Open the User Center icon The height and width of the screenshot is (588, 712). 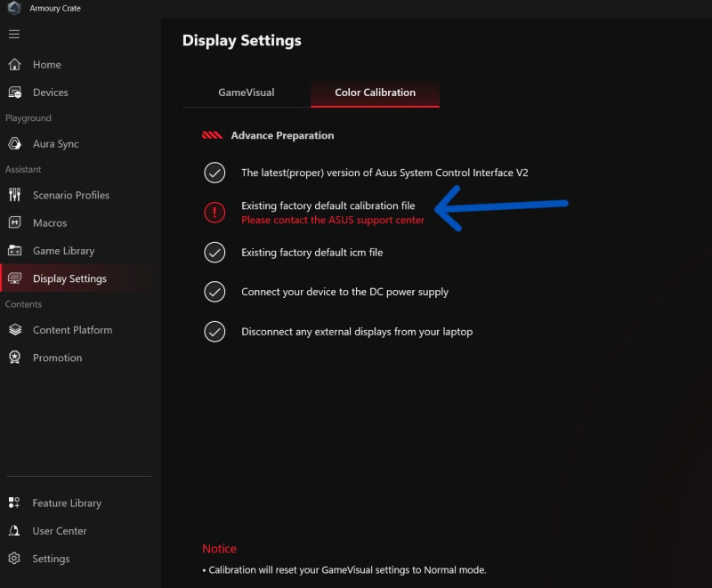point(14,531)
